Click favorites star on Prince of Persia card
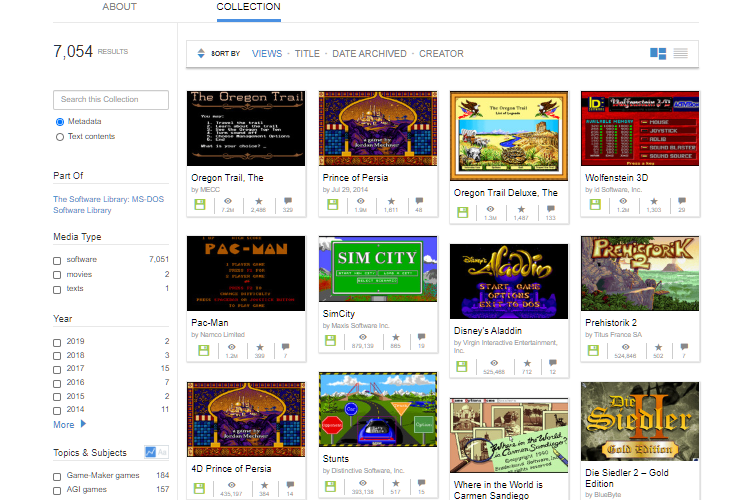Viewport: 750px width, 500px height. point(391,201)
